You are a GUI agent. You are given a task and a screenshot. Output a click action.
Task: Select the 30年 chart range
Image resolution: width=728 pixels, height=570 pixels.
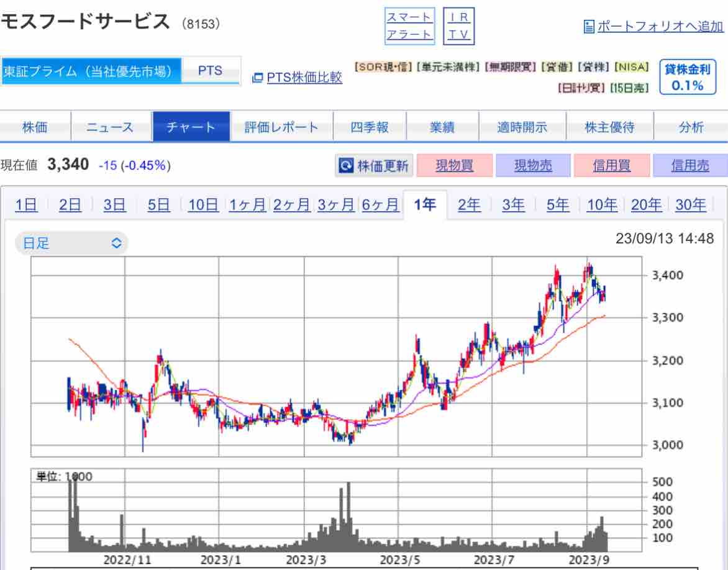point(691,205)
